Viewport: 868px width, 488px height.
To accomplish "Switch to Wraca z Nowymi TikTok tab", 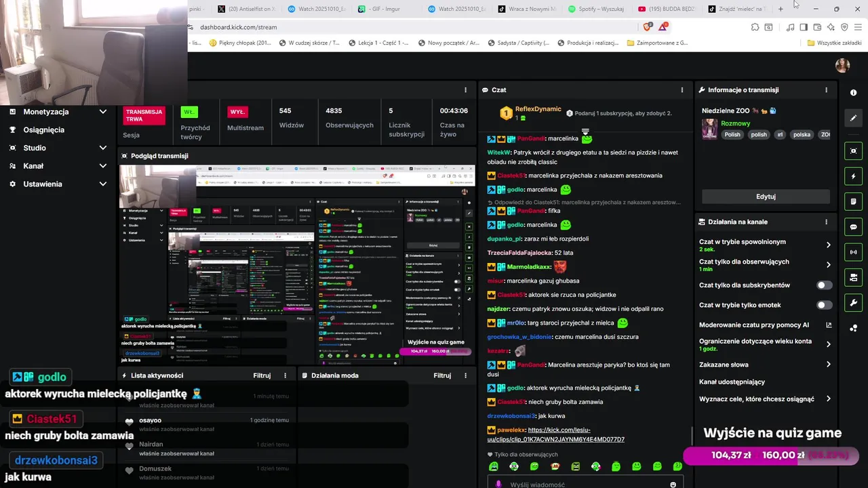I will coord(527,9).
